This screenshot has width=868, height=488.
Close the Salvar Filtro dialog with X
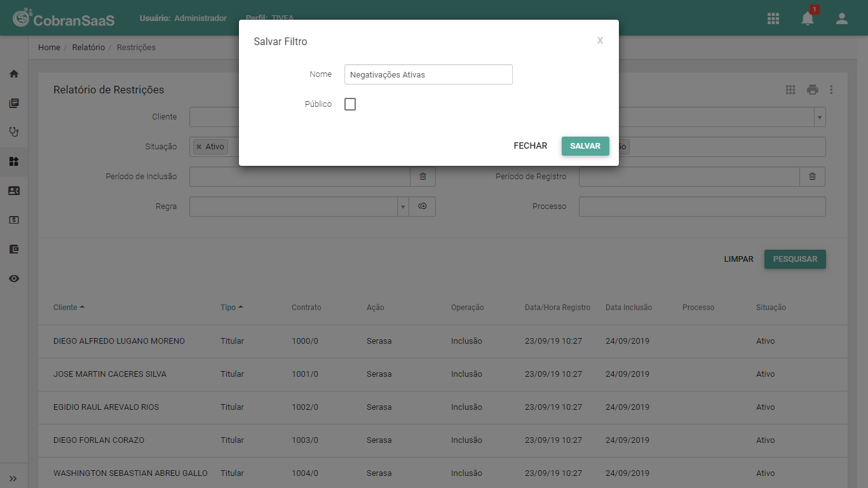pyautogui.click(x=600, y=41)
